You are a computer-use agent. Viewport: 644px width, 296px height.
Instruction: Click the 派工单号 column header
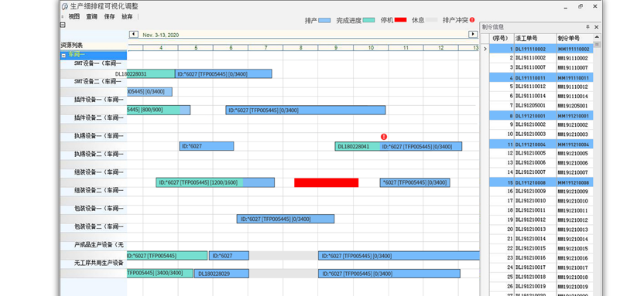535,39
